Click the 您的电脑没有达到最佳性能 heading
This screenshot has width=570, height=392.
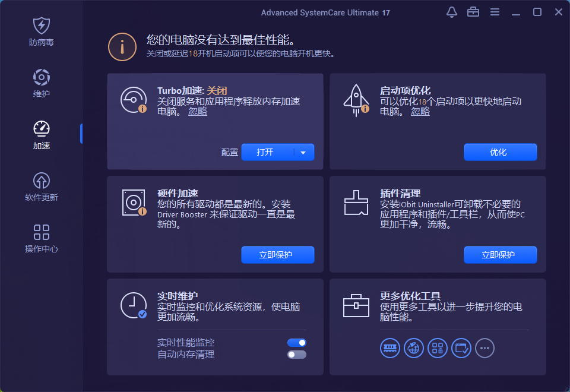(x=221, y=40)
